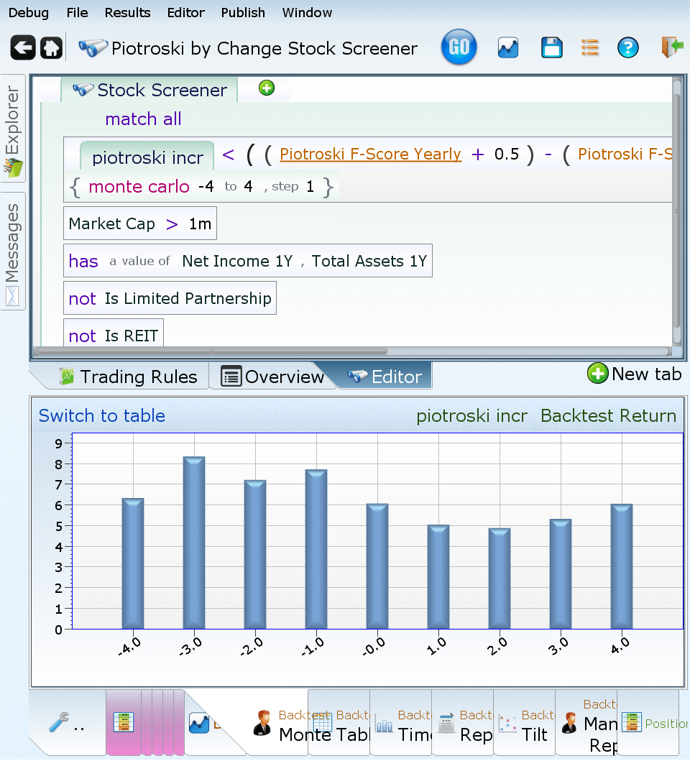Screen dimensions: 690x784
Task: Open the orange list options icon
Action: click(590, 48)
